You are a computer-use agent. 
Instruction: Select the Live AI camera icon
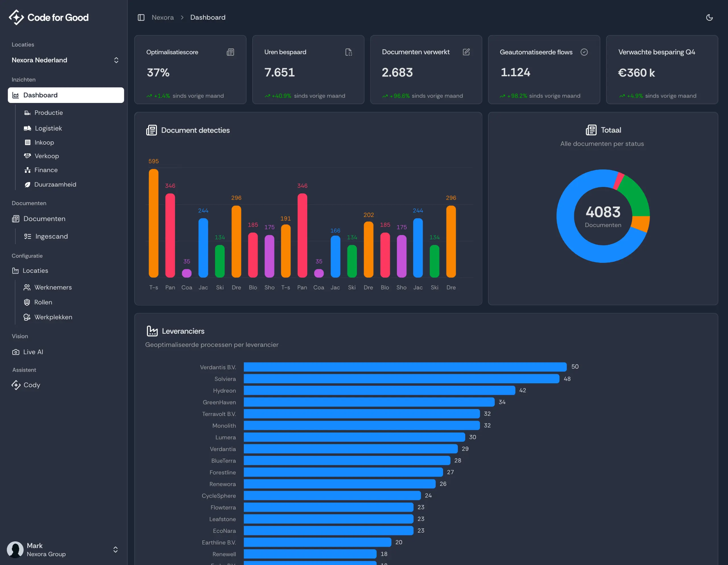[x=16, y=352]
